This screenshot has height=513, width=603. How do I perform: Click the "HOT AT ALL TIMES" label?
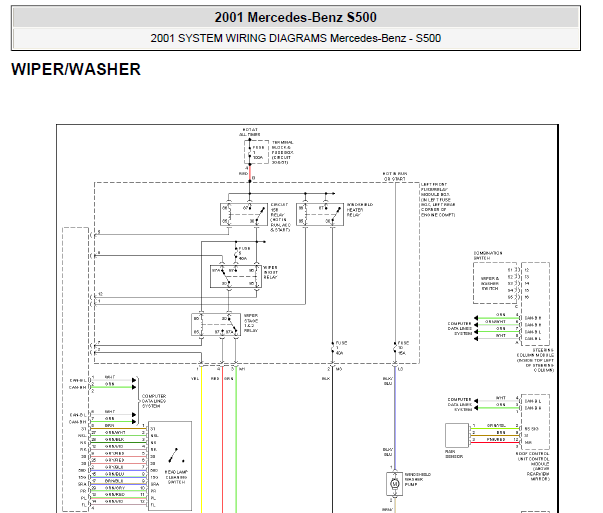[x=250, y=132]
